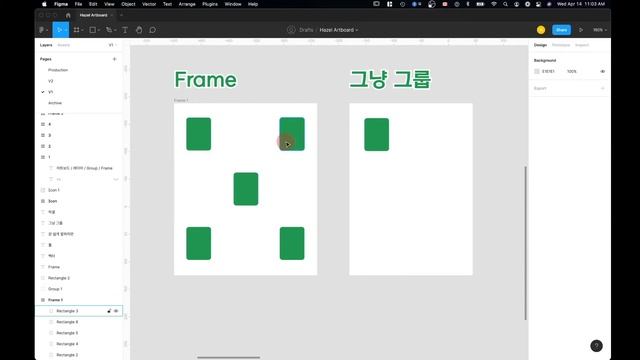
Task: Select the Move tool
Action: tap(59, 30)
